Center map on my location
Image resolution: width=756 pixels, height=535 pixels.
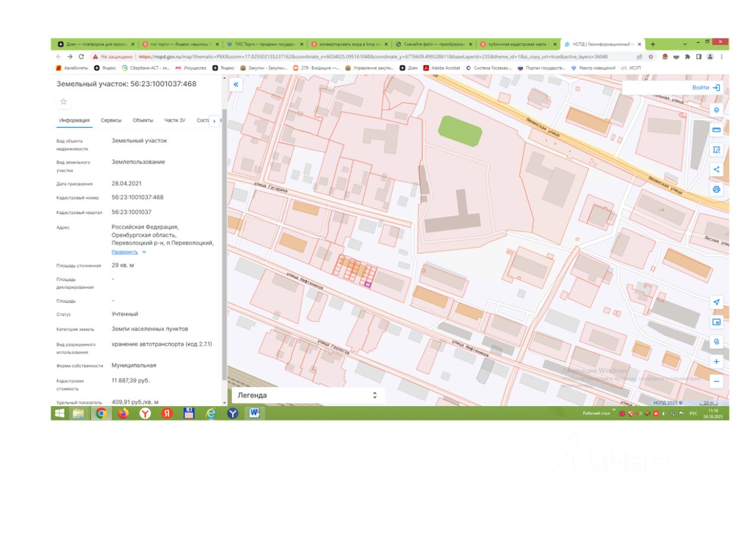(x=716, y=302)
